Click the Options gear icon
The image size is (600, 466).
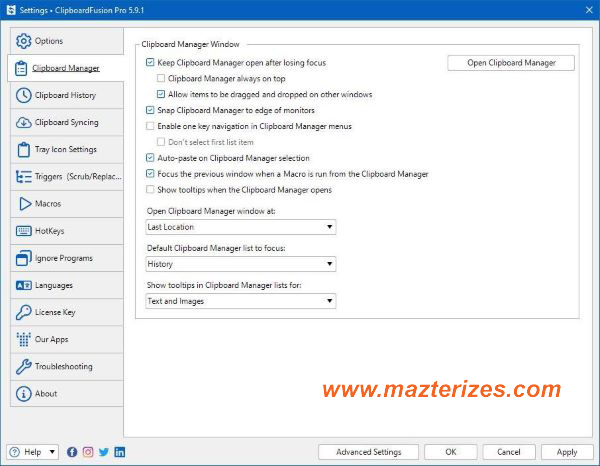tap(23, 41)
